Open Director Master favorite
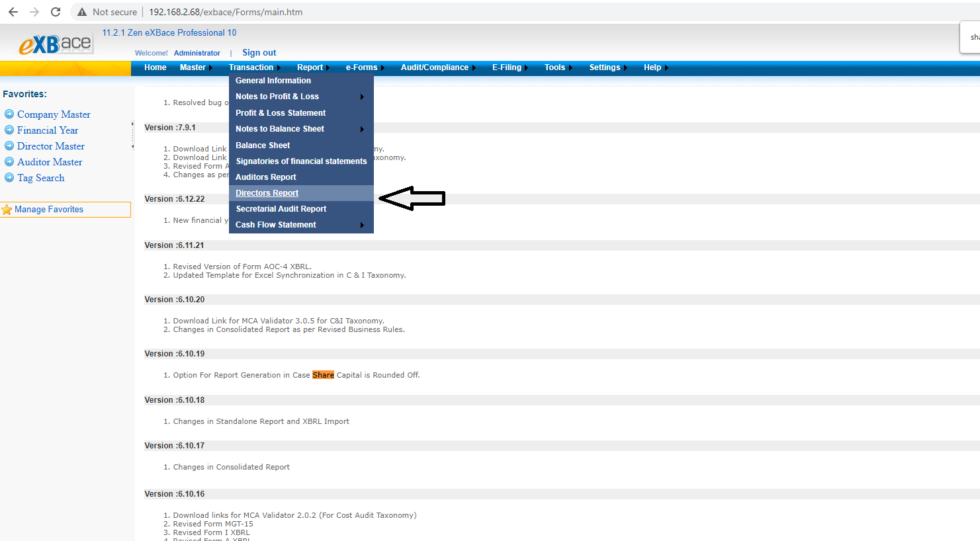 point(51,146)
